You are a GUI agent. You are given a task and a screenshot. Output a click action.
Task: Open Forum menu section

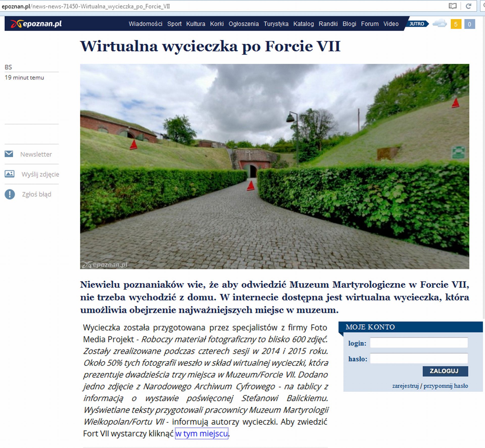click(x=370, y=24)
